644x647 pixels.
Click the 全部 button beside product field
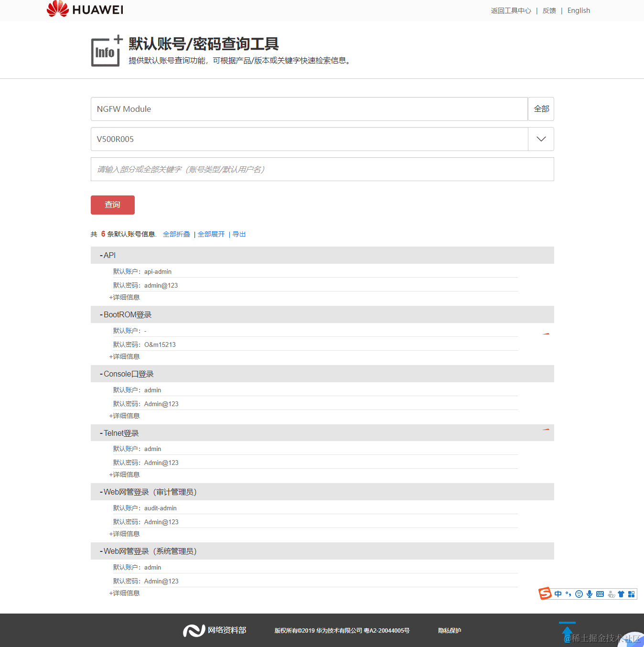[x=541, y=109]
